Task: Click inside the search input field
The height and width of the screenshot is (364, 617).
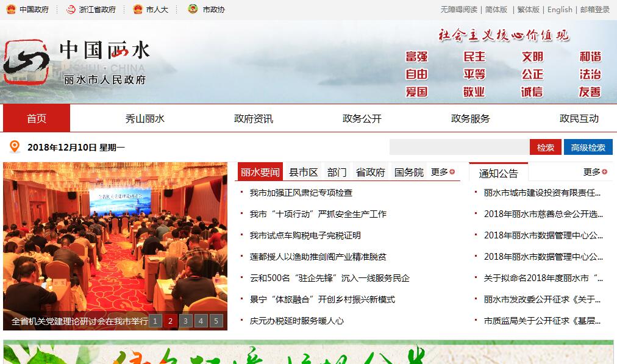Action: [x=458, y=148]
